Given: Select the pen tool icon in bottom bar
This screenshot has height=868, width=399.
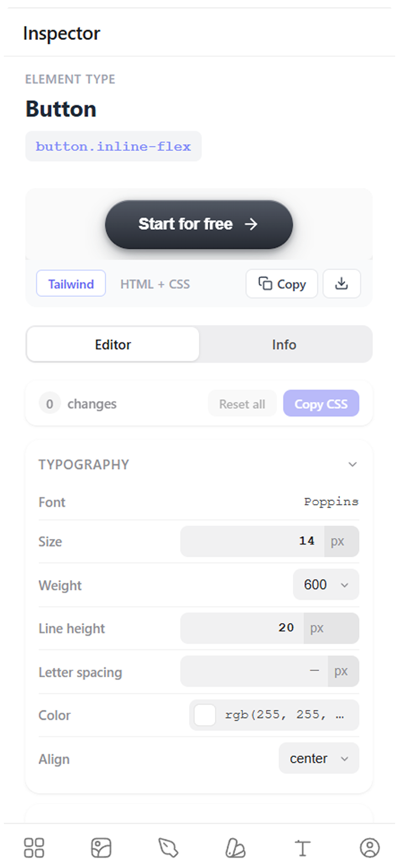Looking at the screenshot, I should pyautogui.click(x=168, y=848).
